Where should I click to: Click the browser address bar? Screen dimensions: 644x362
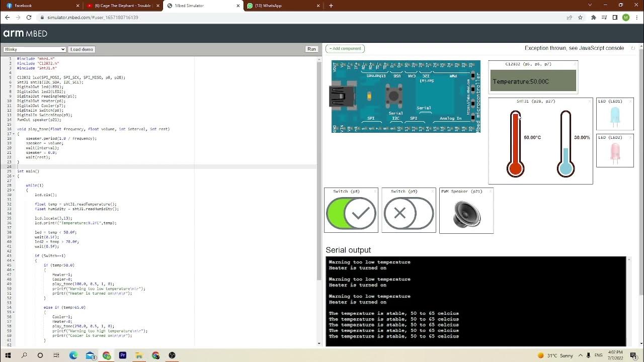(x=302, y=17)
